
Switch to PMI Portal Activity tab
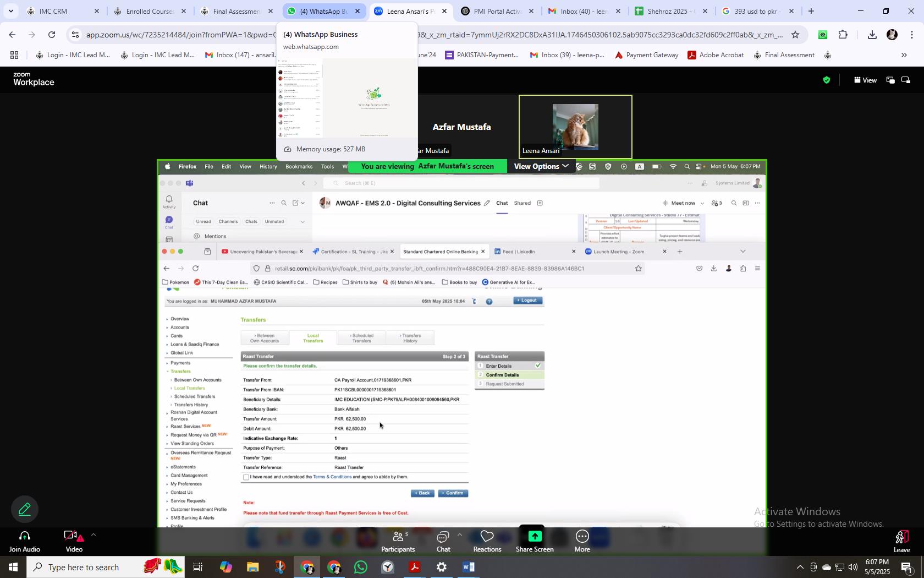[x=497, y=11]
